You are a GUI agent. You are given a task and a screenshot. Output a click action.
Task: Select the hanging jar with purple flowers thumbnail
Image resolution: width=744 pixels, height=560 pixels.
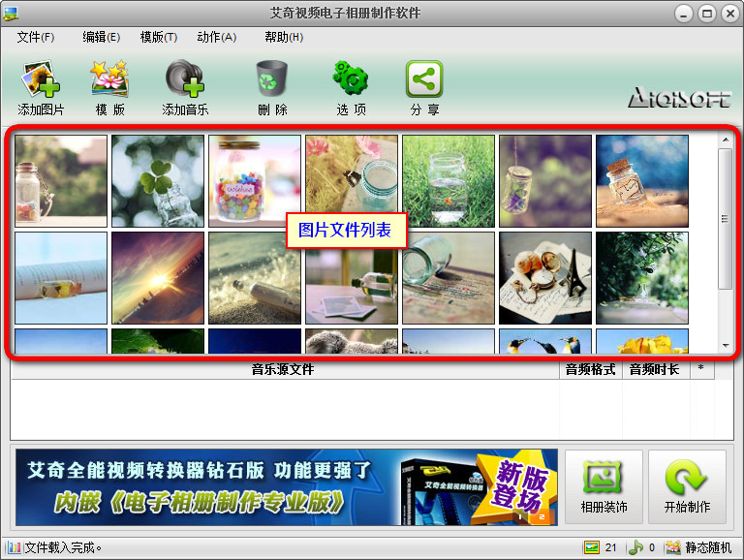pyautogui.click(x=545, y=181)
